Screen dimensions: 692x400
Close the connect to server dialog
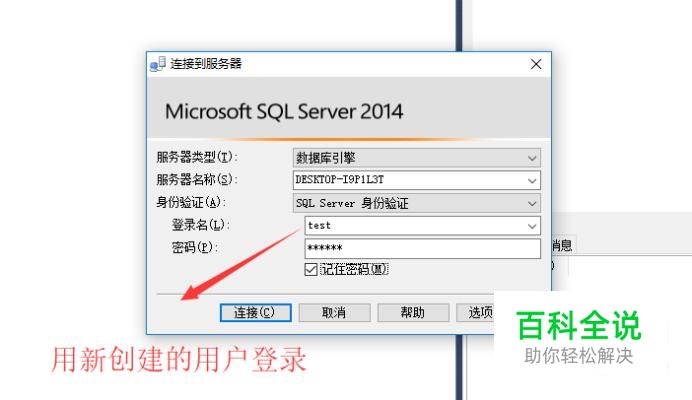coord(536,64)
